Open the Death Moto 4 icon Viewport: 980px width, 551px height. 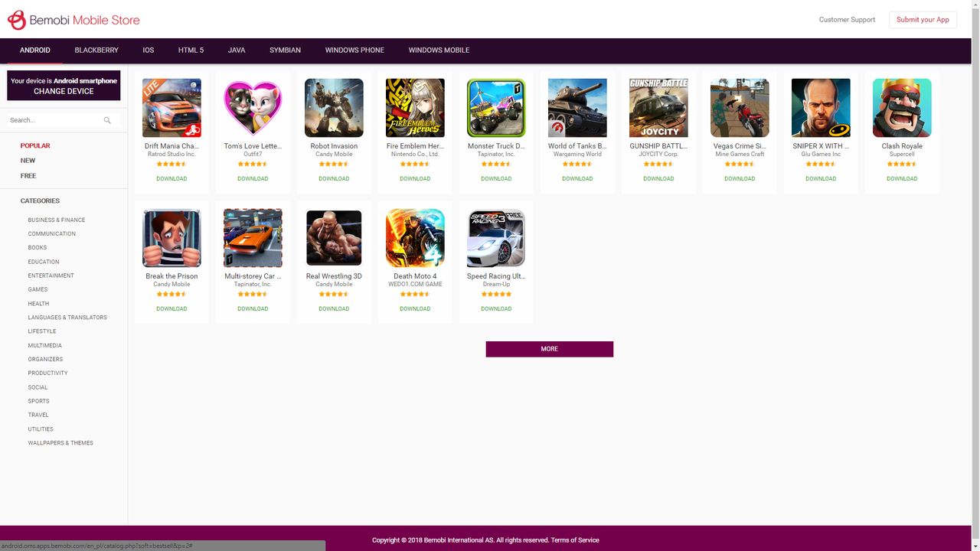click(415, 238)
